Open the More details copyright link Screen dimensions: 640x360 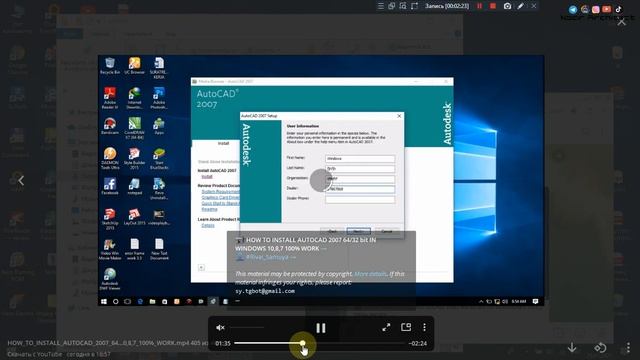[x=370, y=274]
